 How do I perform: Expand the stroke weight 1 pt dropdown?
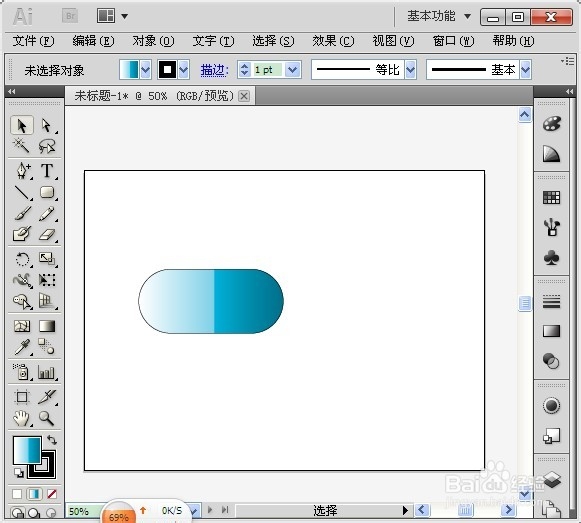(x=293, y=69)
